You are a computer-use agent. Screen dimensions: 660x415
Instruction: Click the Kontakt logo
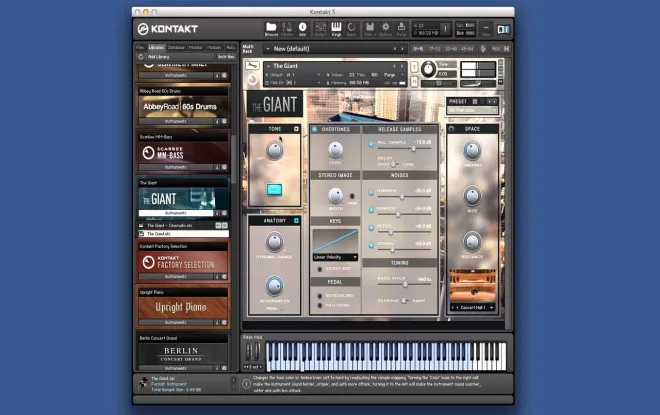[168, 29]
